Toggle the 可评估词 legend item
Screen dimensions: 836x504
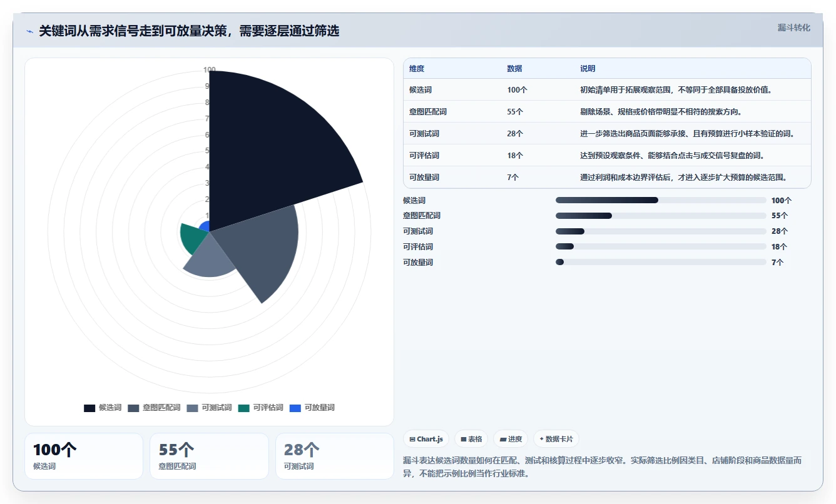pyautogui.click(x=260, y=408)
